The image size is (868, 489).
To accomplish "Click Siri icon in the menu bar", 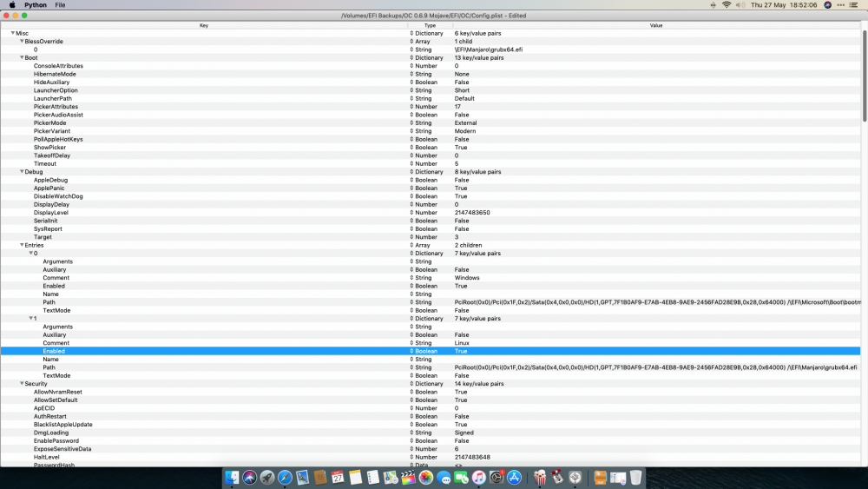I will pos(827,5).
